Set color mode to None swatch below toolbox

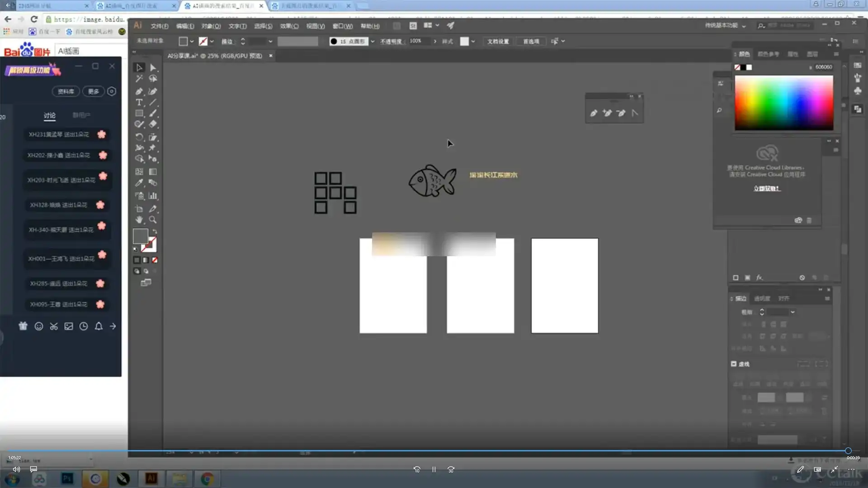coord(155,260)
